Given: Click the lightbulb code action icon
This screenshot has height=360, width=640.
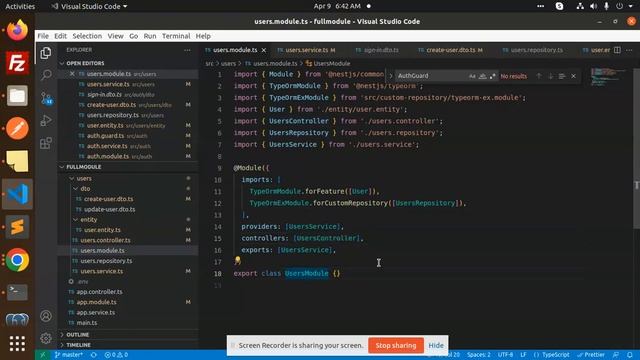Looking at the screenshot, I should tap(238, 260).
